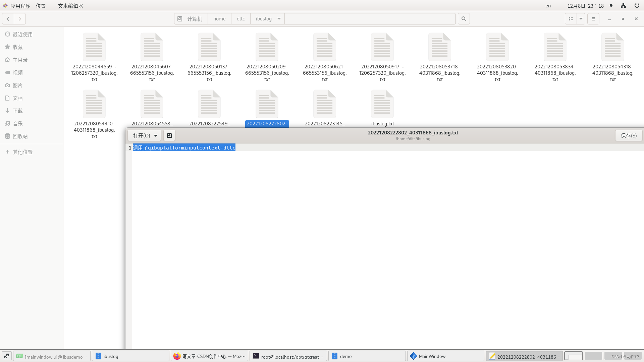Viewport: 644px width, 362px height.
Task: Click the new document icon in editor
Action: (x=169, y=135)
